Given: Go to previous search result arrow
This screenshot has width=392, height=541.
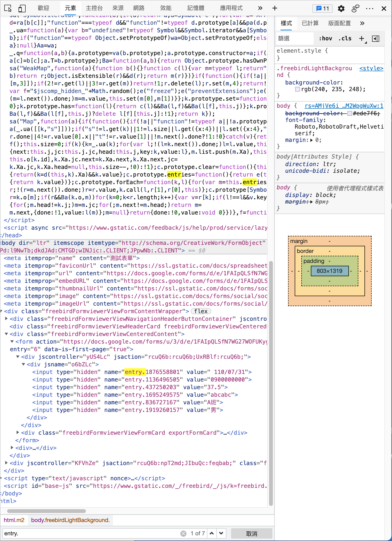Looking at the screenshot, I should (212, 533).
